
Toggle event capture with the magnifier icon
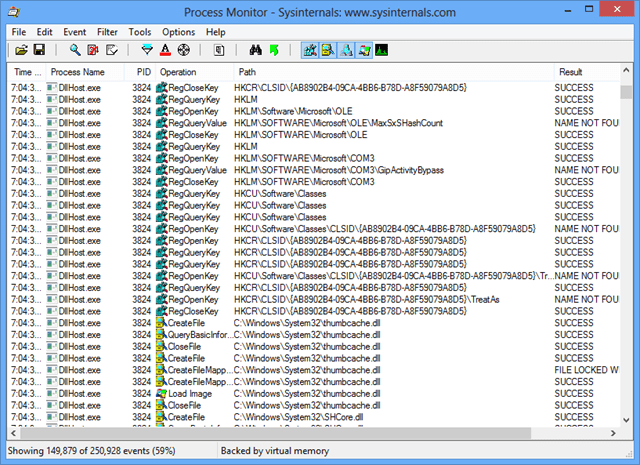tap(75, 50)
